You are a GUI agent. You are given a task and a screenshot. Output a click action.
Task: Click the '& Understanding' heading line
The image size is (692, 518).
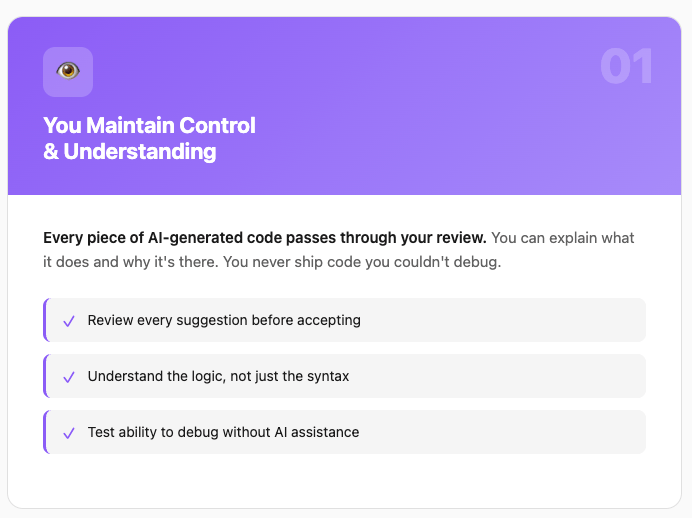(130, 151)
